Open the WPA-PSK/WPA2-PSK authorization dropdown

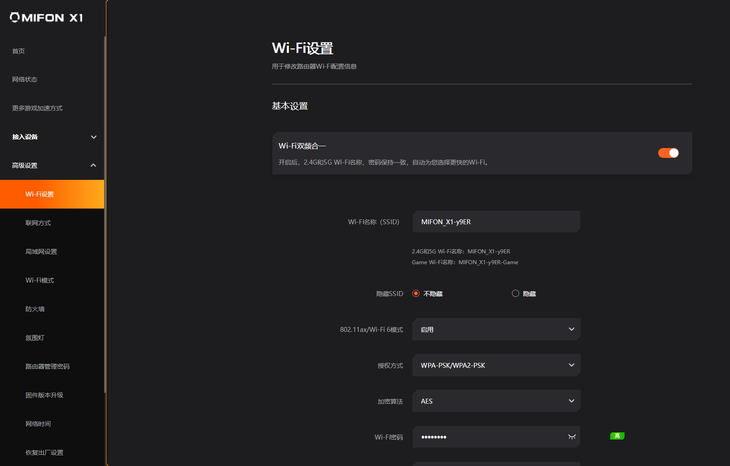pos(496,365)
